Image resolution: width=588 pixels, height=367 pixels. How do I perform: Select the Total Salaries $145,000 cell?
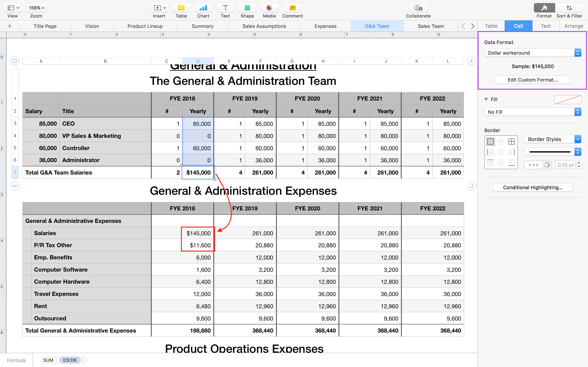tap(198, 172)
